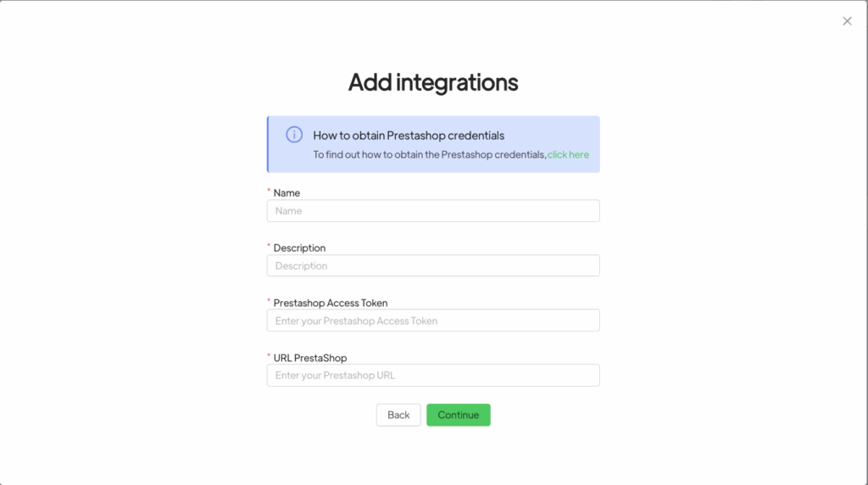Close the Add integrations dialog
The width and height of the screenshot is (868, 485).
coord(847,21)
